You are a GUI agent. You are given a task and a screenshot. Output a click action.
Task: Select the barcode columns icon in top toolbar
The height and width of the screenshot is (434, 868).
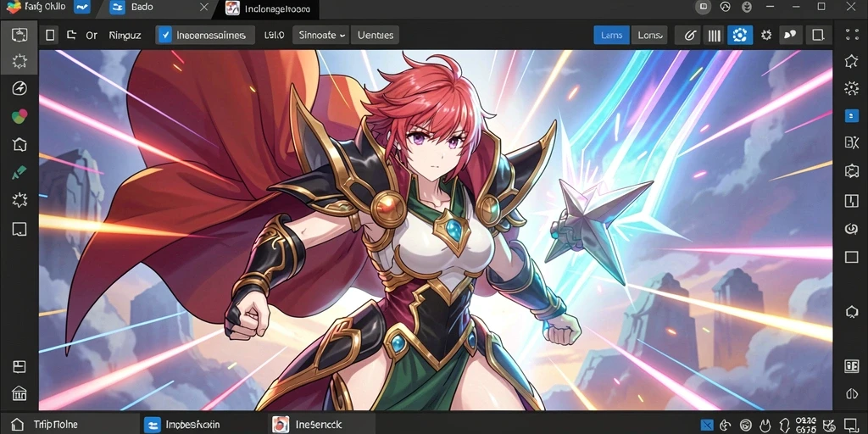pyautogui.click(x=715, y=36)
